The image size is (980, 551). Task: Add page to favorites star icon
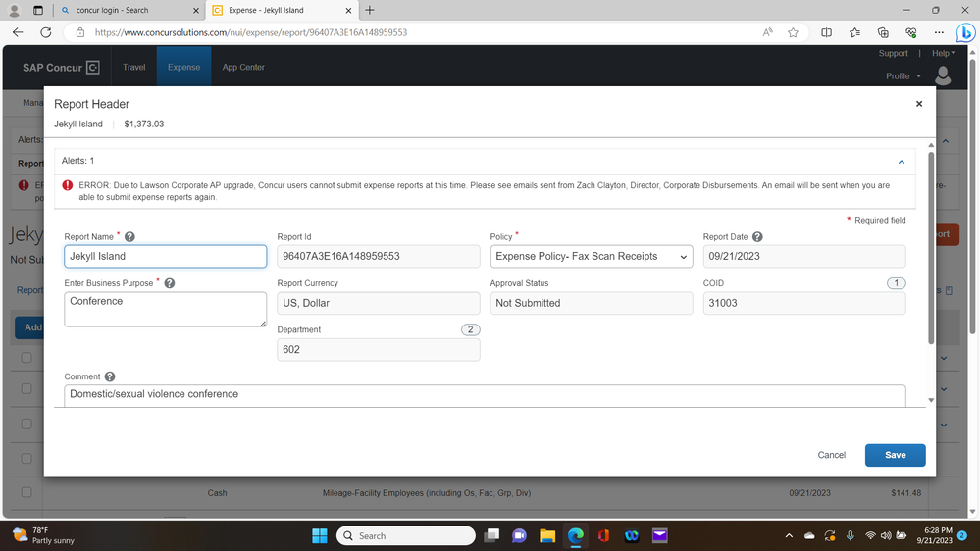[793, 32]
